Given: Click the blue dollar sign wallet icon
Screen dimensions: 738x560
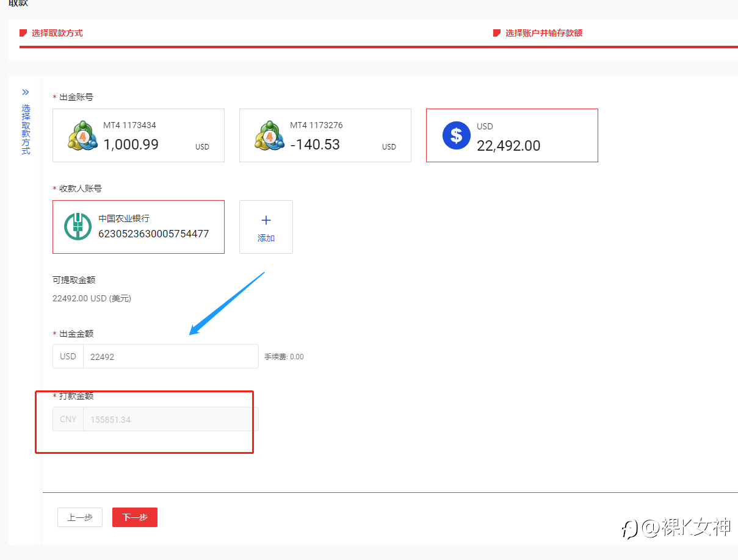Looking at the screenshot, I should pos(456,135).
